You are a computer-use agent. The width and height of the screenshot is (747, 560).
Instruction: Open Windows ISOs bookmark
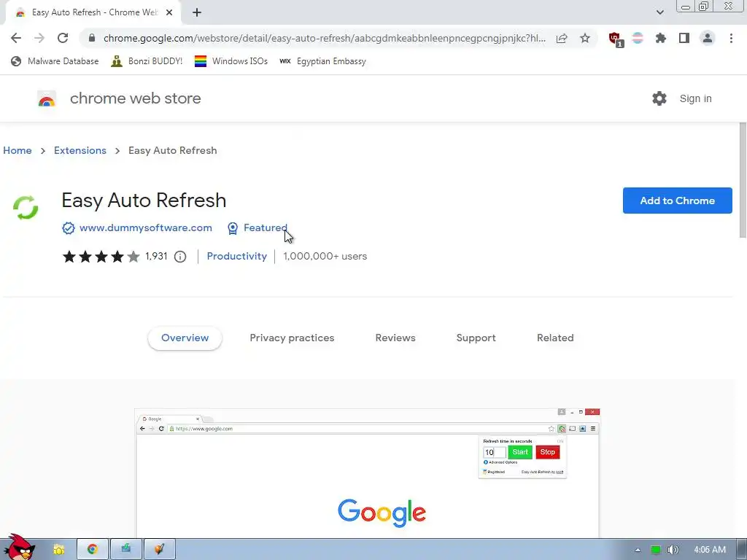(231, 61)
